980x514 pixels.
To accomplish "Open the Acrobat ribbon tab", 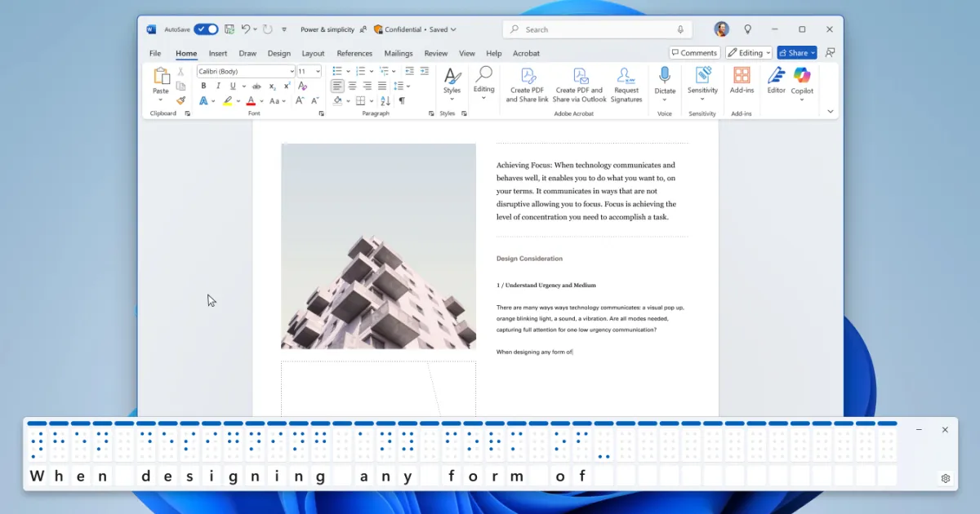I will (x=526, y=53).
